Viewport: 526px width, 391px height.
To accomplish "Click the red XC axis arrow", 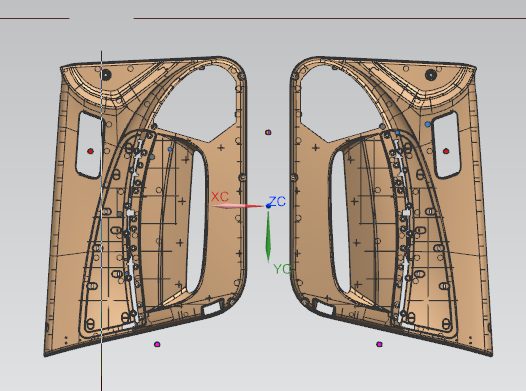I will tap(238, 206).
